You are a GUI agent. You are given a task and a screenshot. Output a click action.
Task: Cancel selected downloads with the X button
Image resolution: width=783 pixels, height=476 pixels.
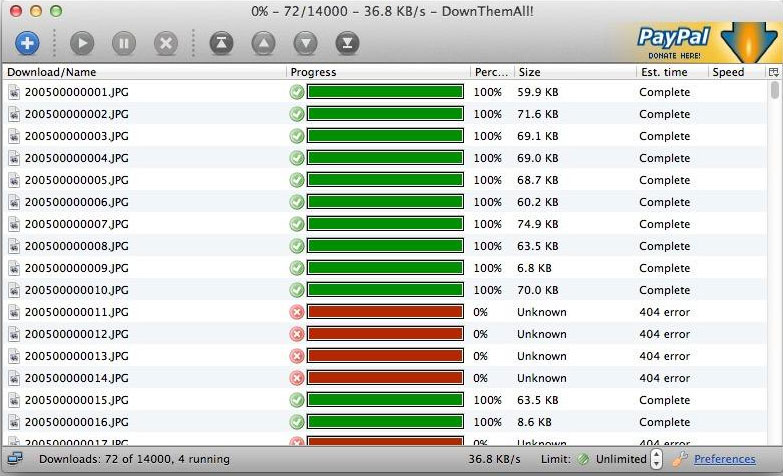click(166, 43)
